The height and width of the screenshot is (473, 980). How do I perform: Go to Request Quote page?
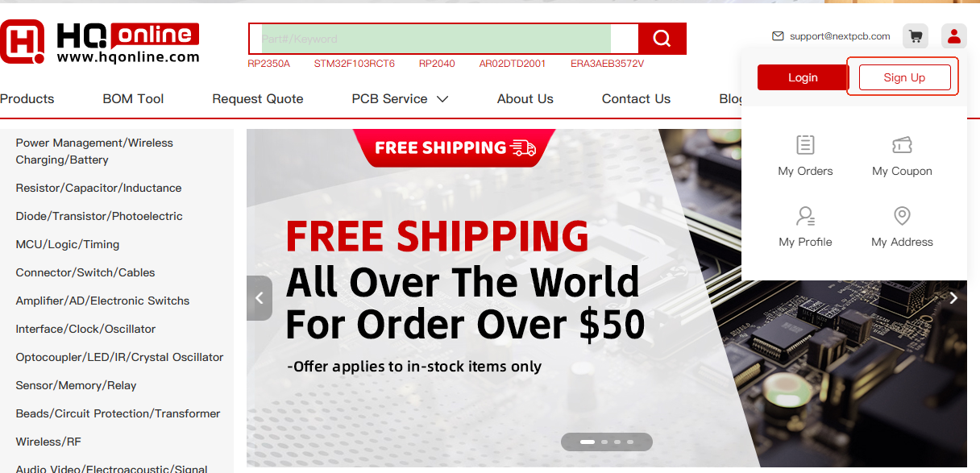[258, 99]
